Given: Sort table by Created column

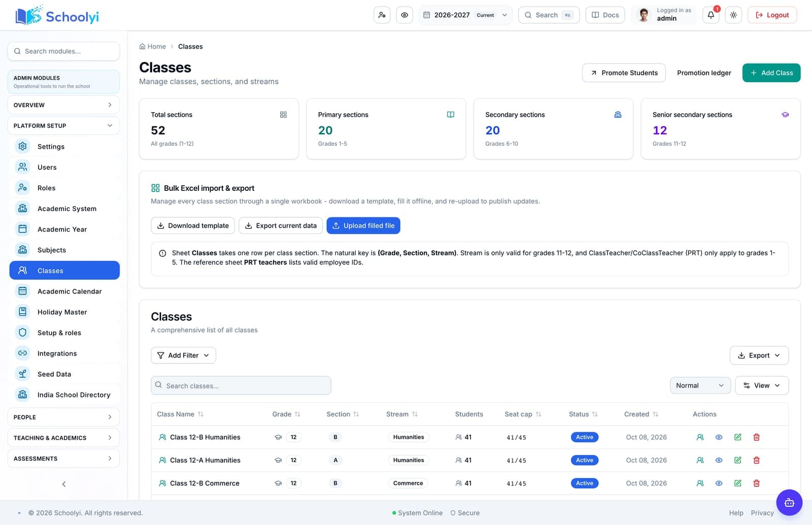Looking at the screenshot, I should pyautogui.click(x=655, y=414).
